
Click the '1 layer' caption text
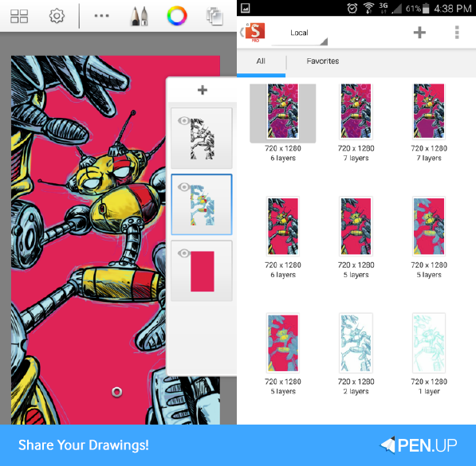point(429,391)
